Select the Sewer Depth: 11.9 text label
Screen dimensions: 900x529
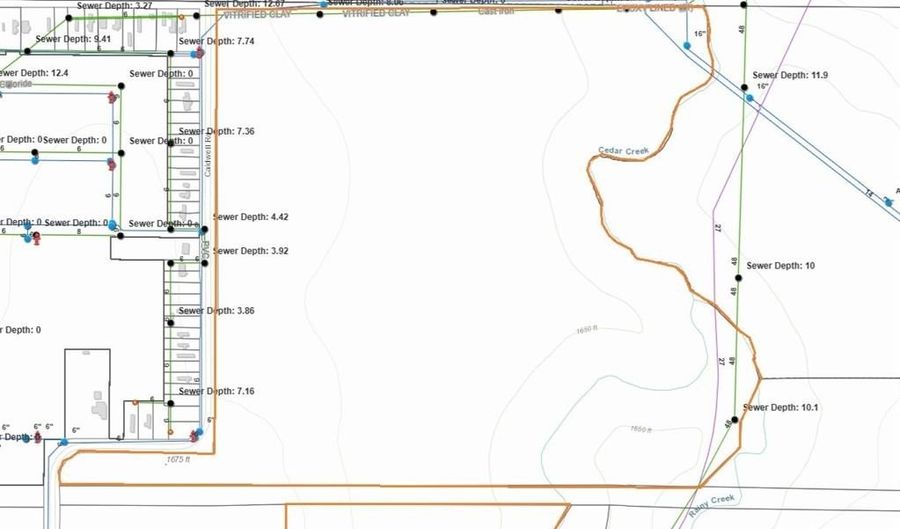[x=790, y=75]
